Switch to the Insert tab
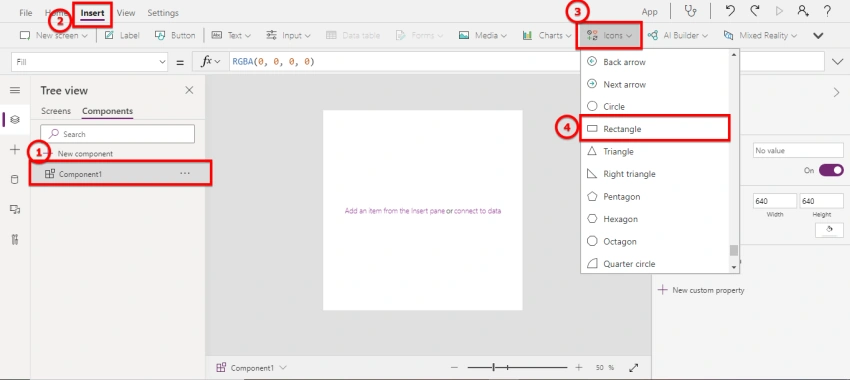This screenshot has width=850, height=380. pos(92,13)
